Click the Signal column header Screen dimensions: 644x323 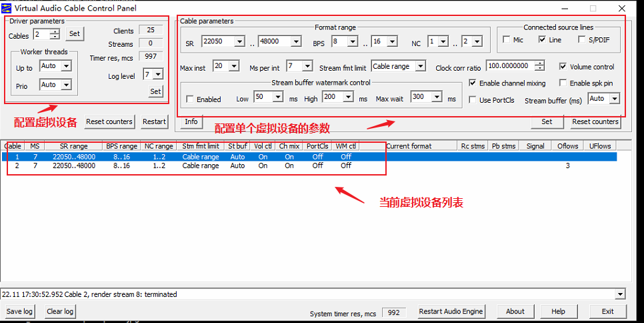tap(535, 146)
